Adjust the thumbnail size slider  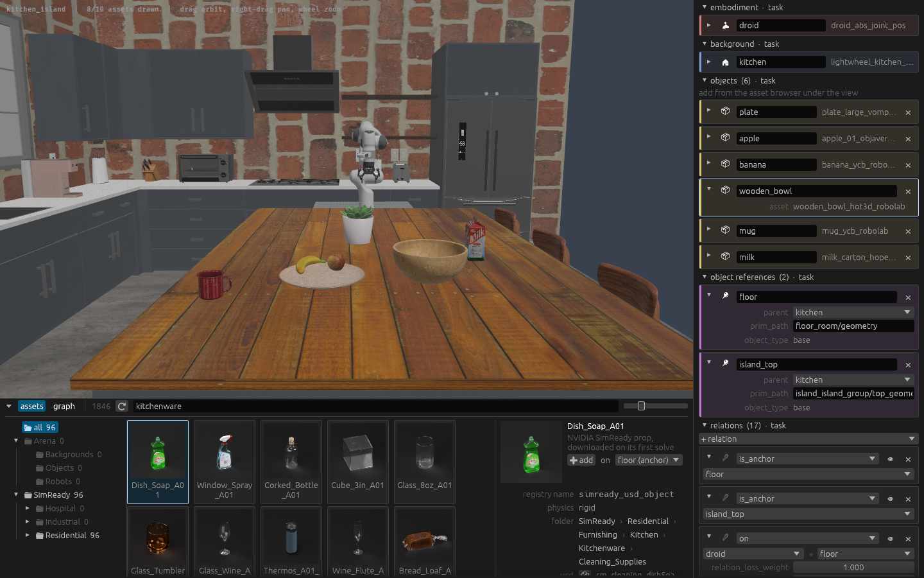(x=641, y=406)
